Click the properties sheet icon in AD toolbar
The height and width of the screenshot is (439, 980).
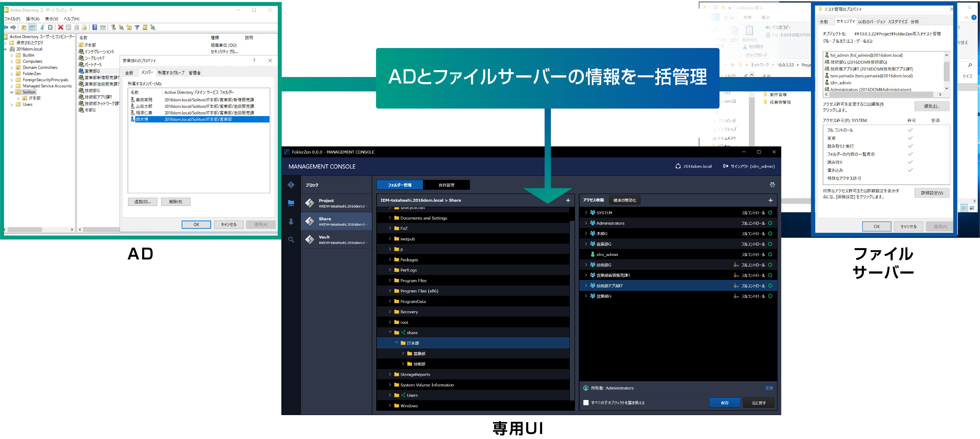[x=69, y=27]
